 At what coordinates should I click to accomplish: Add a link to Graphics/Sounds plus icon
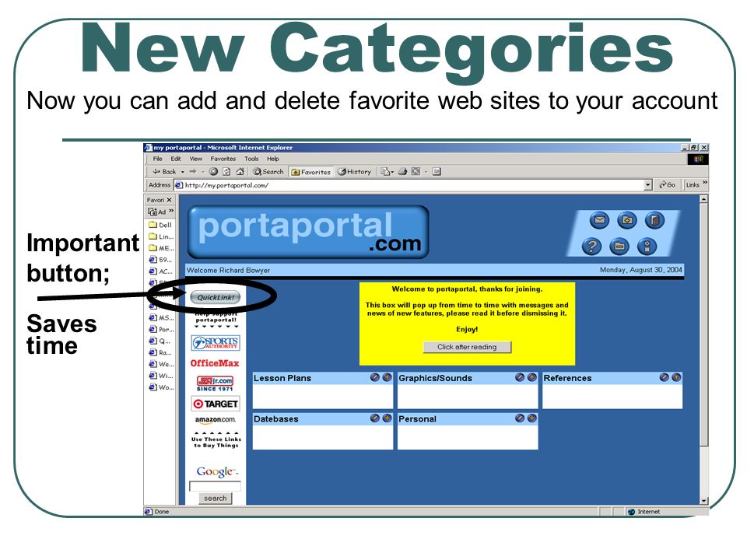tap(531, 377)
